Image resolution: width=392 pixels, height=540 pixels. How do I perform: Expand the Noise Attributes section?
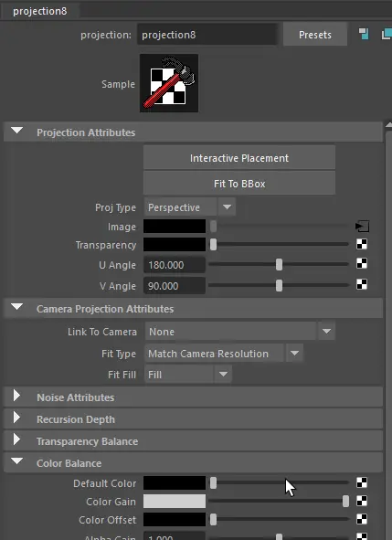click(x=16, y=396)
